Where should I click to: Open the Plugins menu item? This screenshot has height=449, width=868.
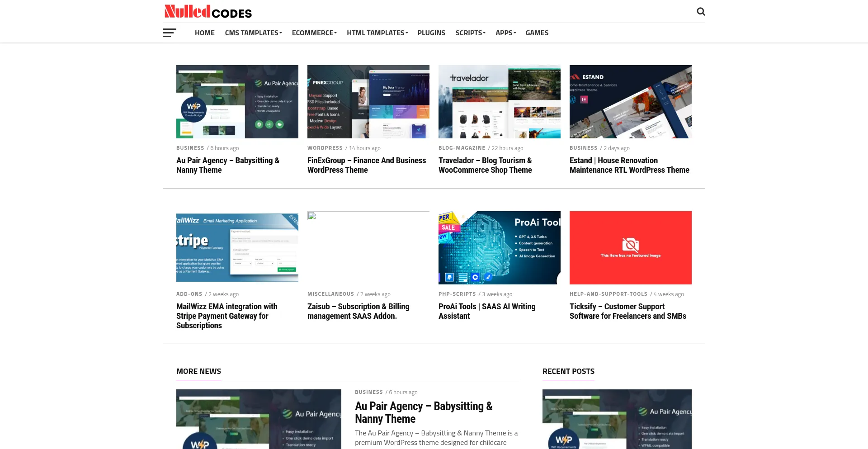click(x=431, y=33)
